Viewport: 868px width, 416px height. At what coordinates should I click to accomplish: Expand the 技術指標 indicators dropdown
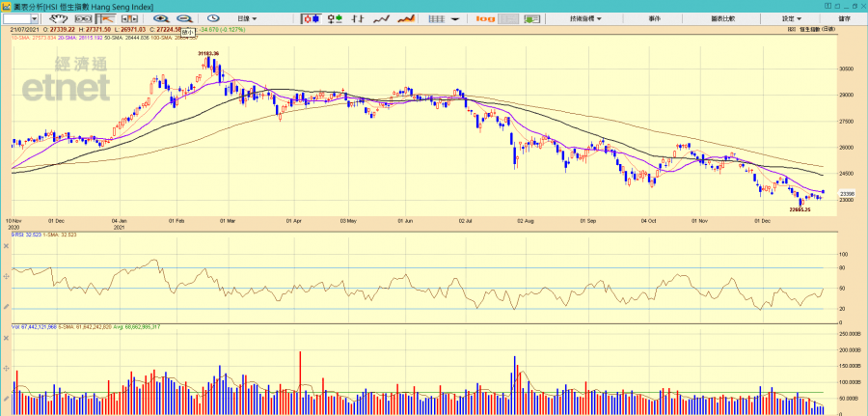click(x=585, y=18)
